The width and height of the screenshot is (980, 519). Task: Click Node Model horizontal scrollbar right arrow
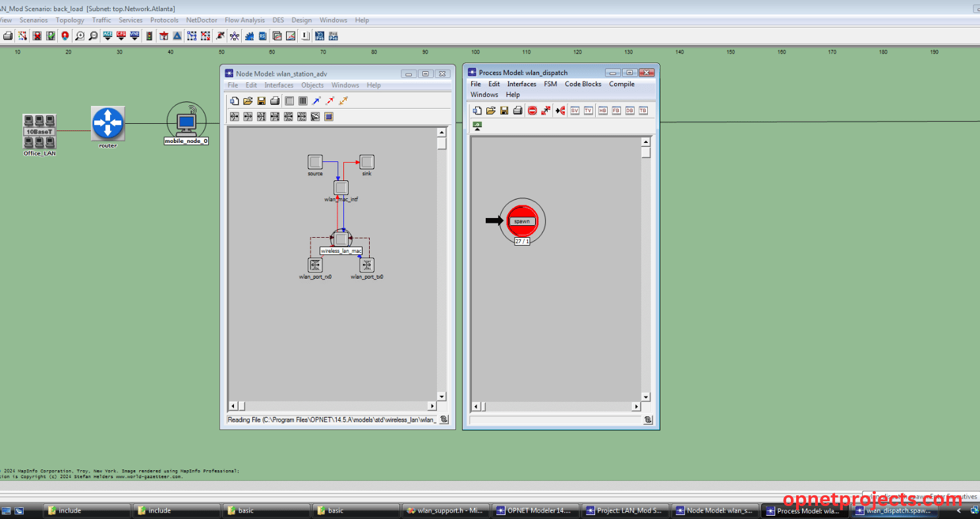coord(432,406)
